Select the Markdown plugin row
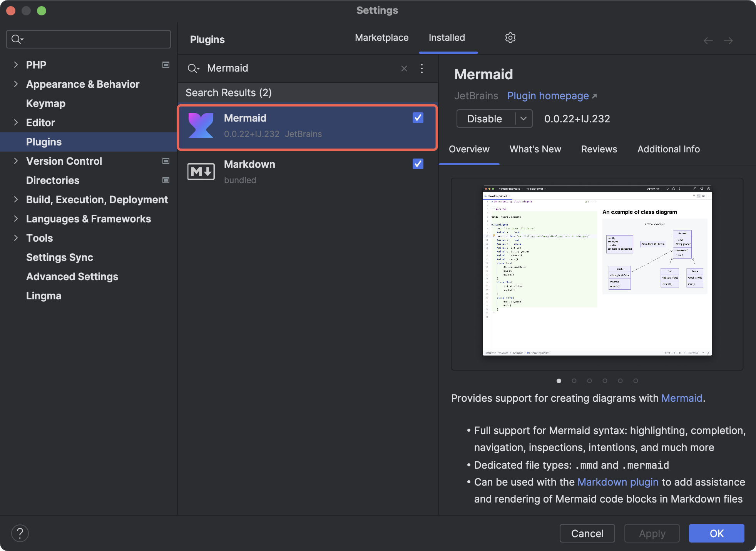Screen dimensions: 756x551 pos(308,172)
